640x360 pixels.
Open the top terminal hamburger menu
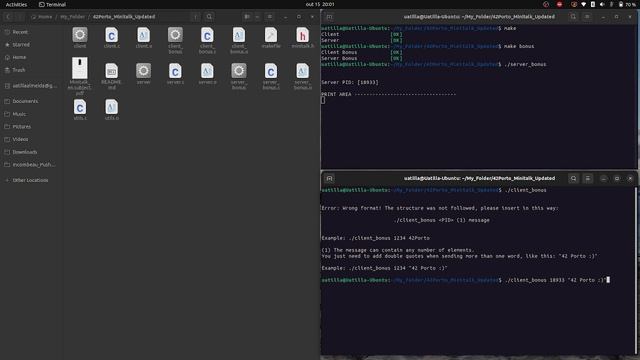pyautogui.click(x=587, y=17)
